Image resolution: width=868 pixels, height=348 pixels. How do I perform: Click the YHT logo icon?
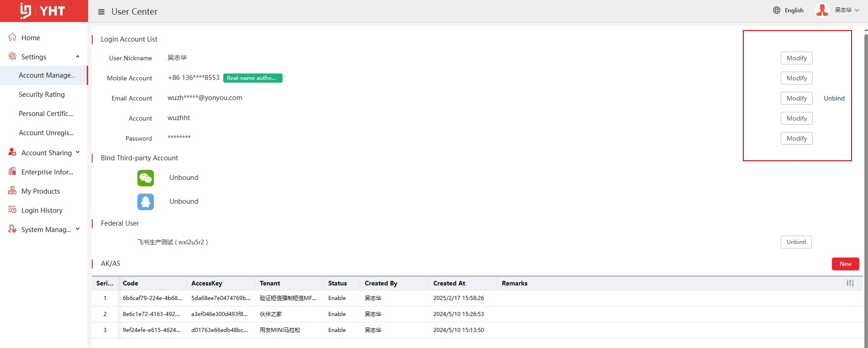tap(26, 11)
